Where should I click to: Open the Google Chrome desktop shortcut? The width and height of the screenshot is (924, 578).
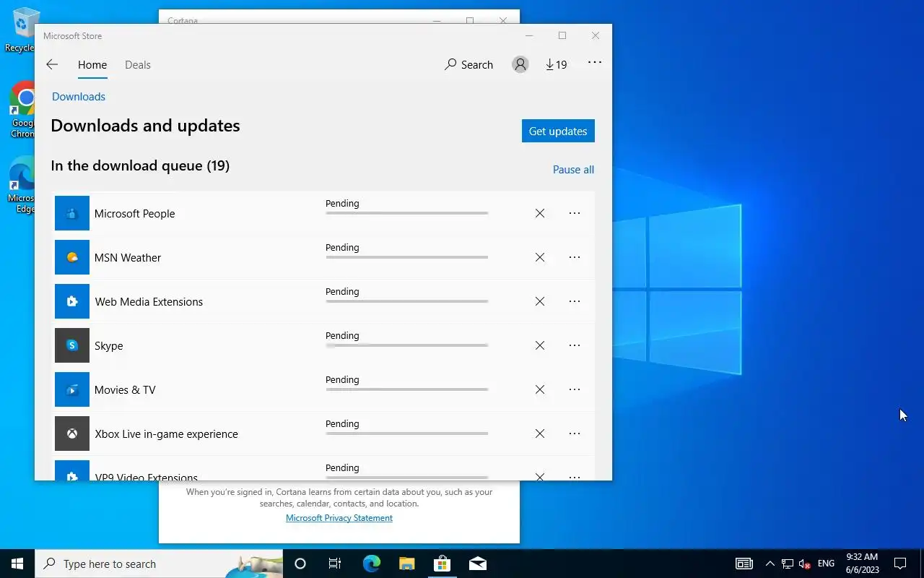coord(22,108)
